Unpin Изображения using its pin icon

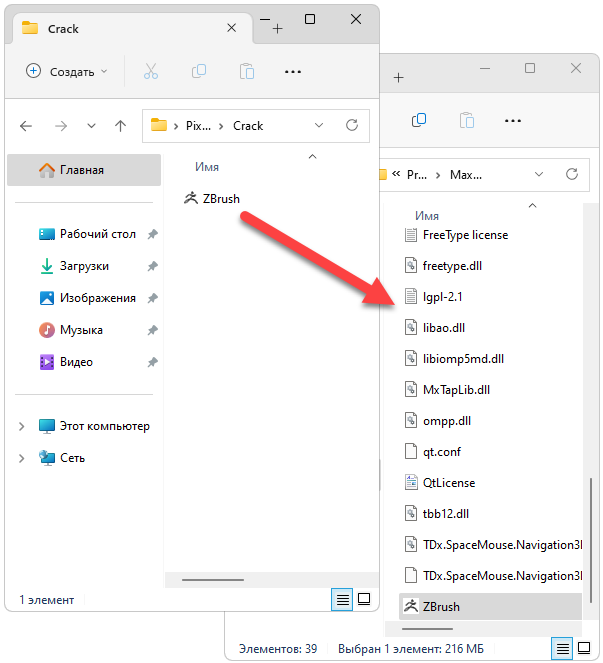coord(152,298)
